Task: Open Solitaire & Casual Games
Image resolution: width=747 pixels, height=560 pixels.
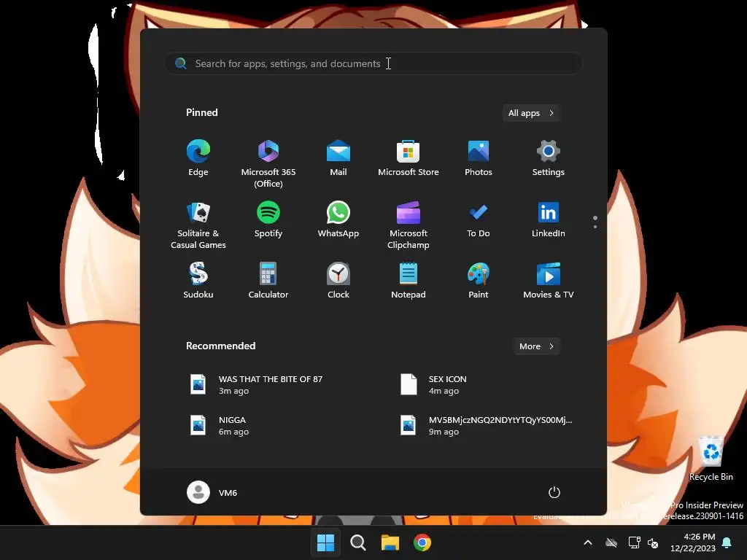Action: [198, 225]
